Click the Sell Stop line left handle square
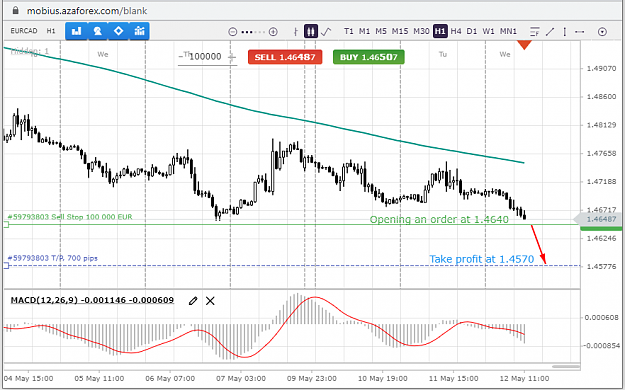This screenshot has height=390, width=625. coord(6,225)
